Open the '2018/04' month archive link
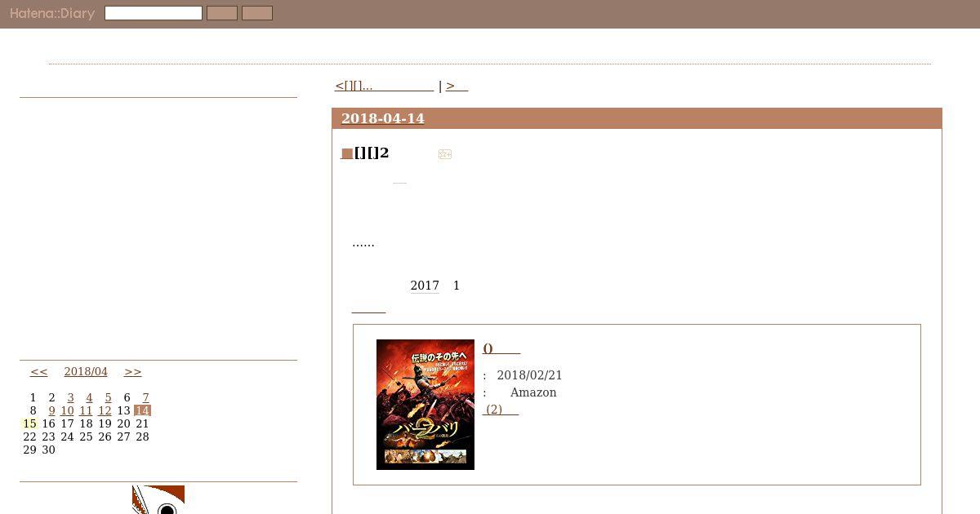This screenshot has width=980, height=514. click(86, 371)
